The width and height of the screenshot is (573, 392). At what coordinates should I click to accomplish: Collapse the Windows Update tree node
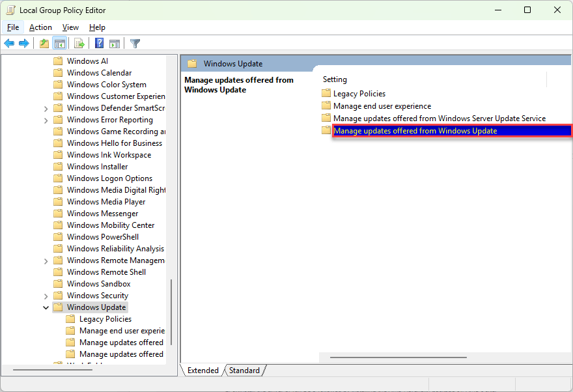46,307
